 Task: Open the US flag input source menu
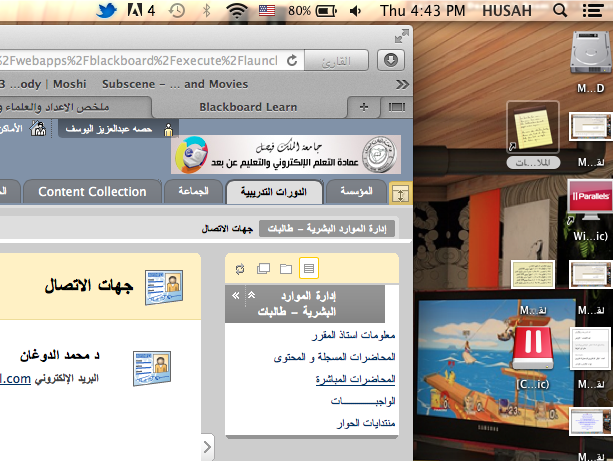click(267, 11)
